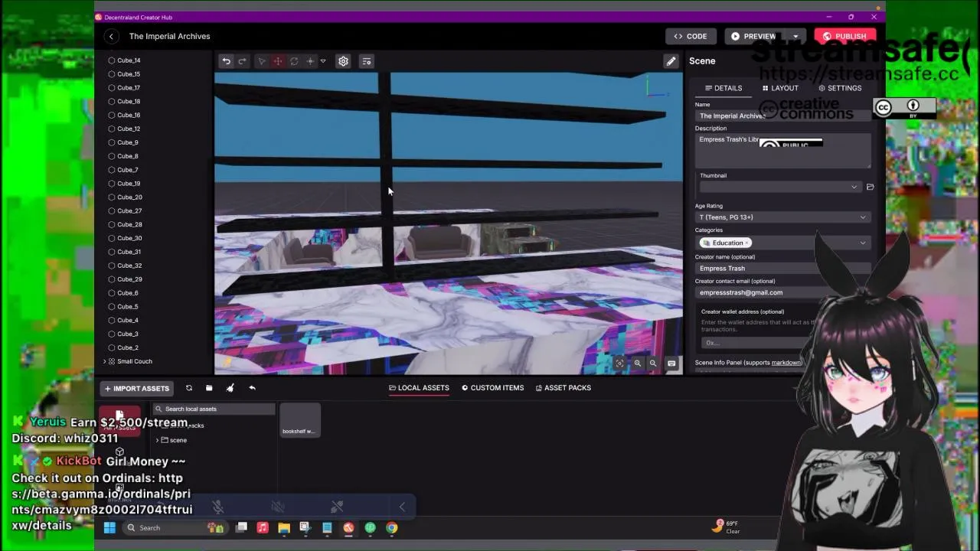This screenshot has height=551, width=980.
Task: Open the CUSTOM ITEMS tab
Action: (x=493, y=388)
